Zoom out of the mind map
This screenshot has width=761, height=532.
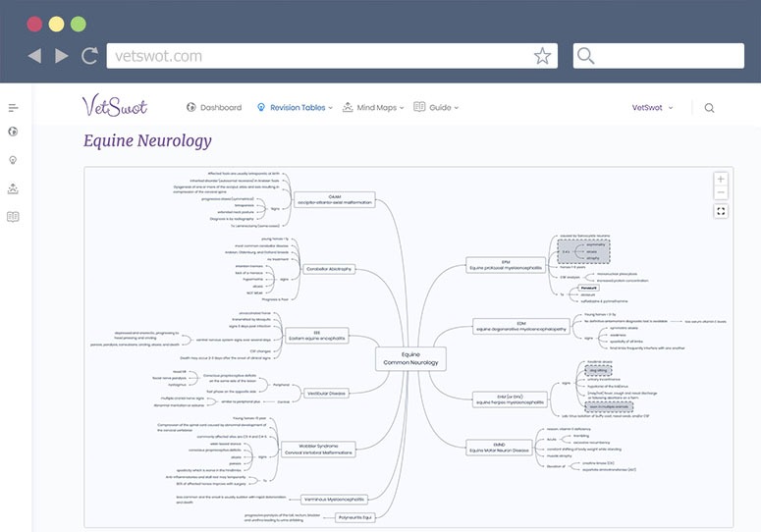[x=721, y=193]
